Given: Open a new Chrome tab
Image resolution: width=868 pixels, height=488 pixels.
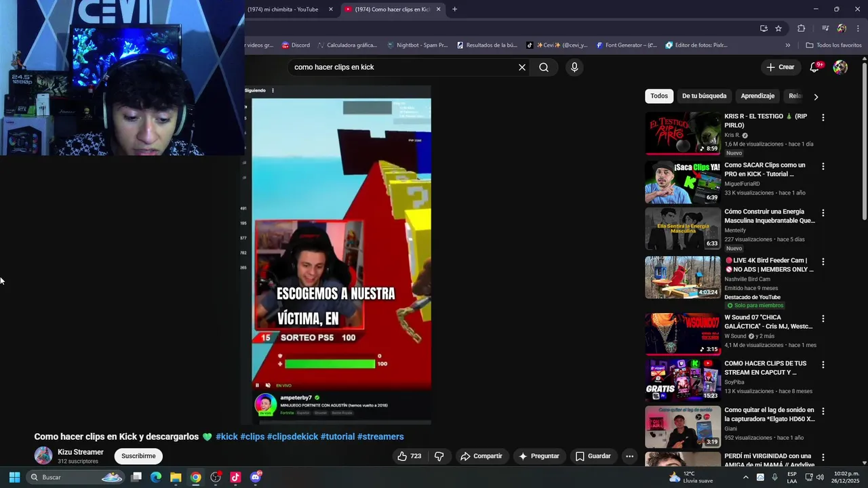Looking at the screenshot, I should [454, 9].
